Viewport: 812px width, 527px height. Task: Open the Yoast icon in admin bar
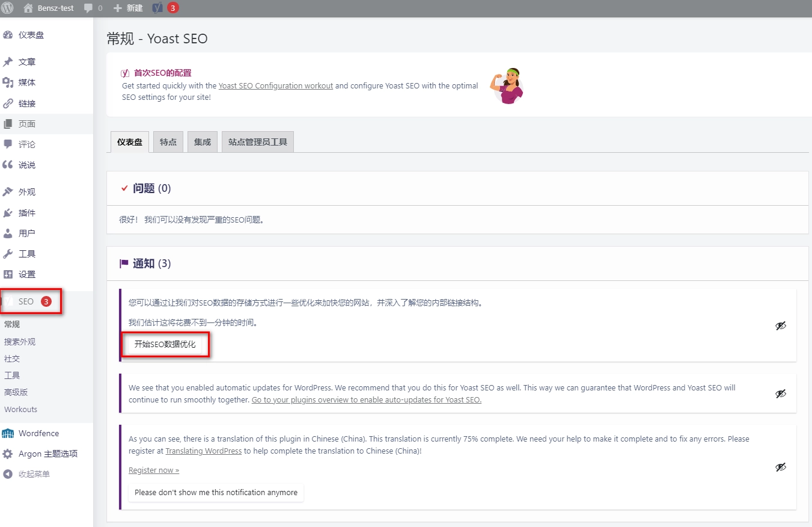pyautogui.click(x=157, y=8)
